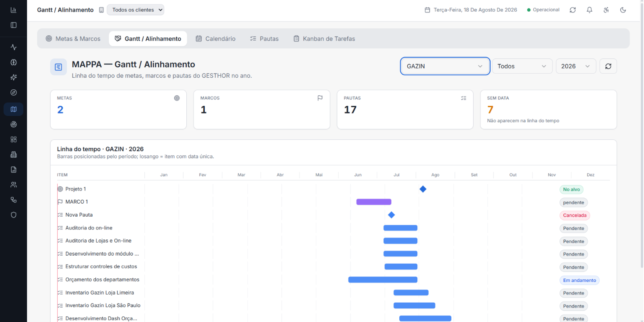644x322 pixels.
Task: Click the Metas card showing 2
Action: point(118,109)
